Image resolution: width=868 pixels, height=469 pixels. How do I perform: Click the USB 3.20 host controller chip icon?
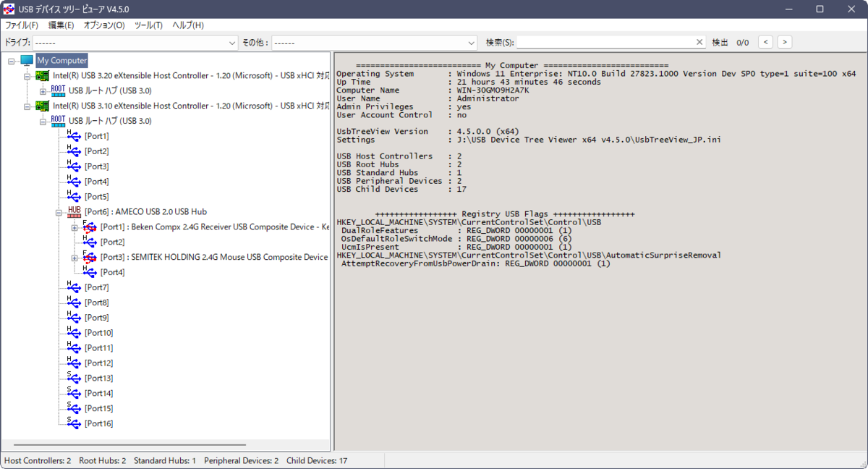pos(43,75)
